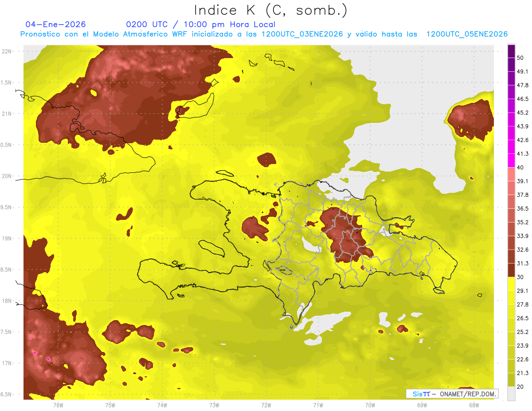This screenshot has width=532, height=411.
Task: Click the WRF model forecast description text
Action: [x=264, y=34]
